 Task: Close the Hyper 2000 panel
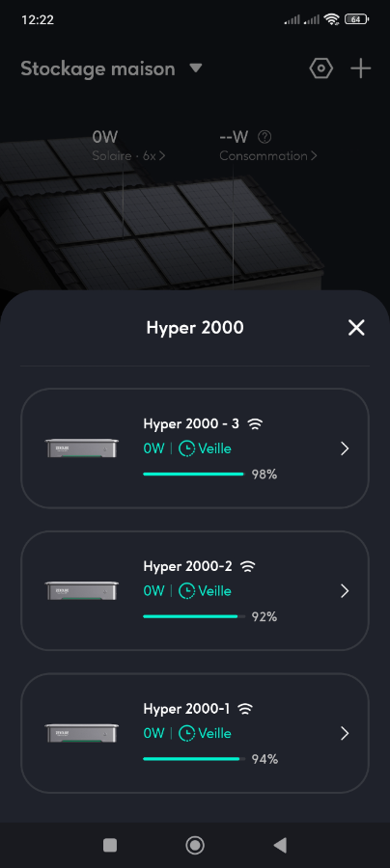click(x=356, y=328)
